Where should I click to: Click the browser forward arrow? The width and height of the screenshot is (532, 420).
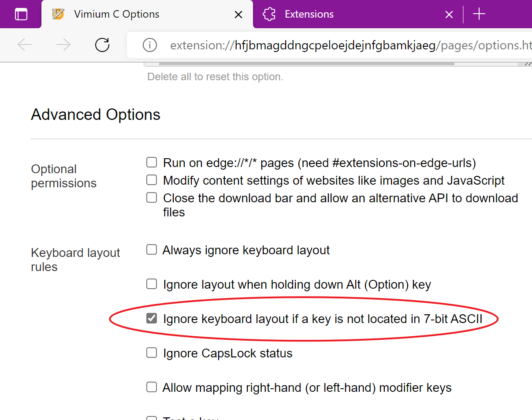tap(63, 45)
